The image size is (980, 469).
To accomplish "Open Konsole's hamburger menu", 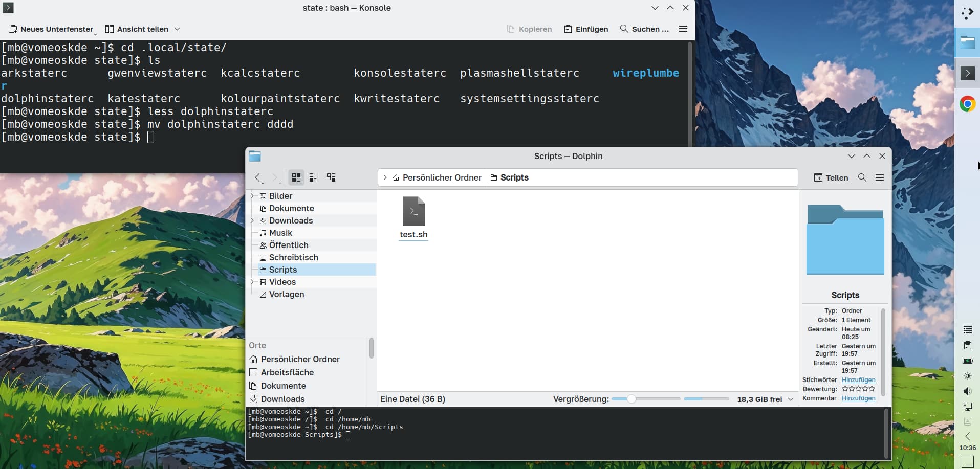I will pyautogui.click(x=683, y=29).
